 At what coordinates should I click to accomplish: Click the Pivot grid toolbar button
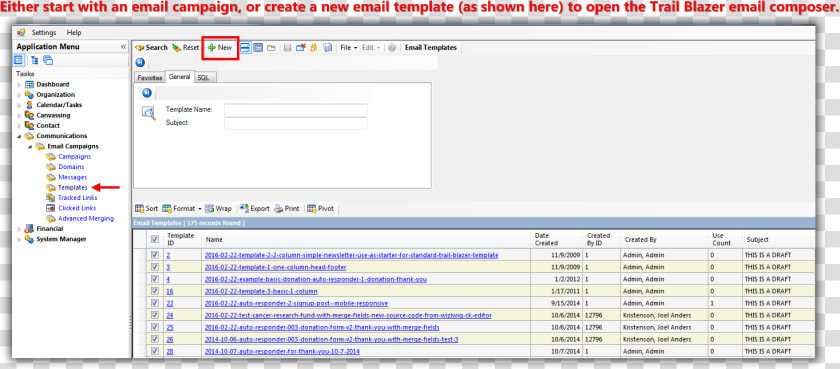[320, 209]
